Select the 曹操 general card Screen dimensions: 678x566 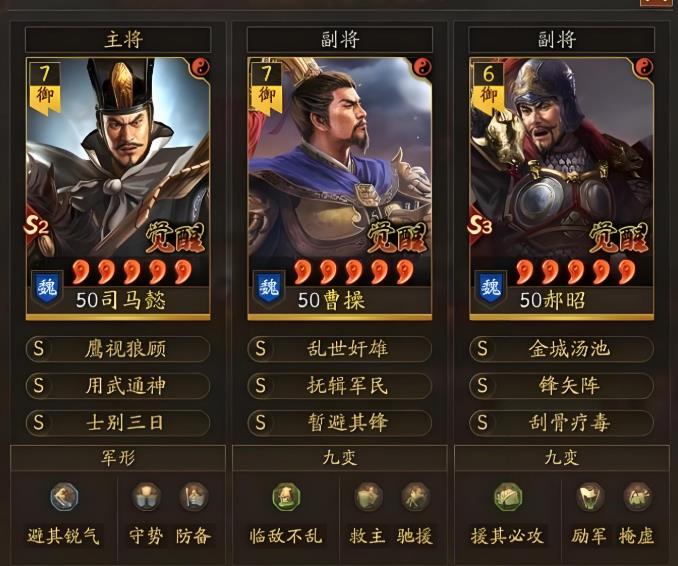pyautogui.click(x=340, y=189)
